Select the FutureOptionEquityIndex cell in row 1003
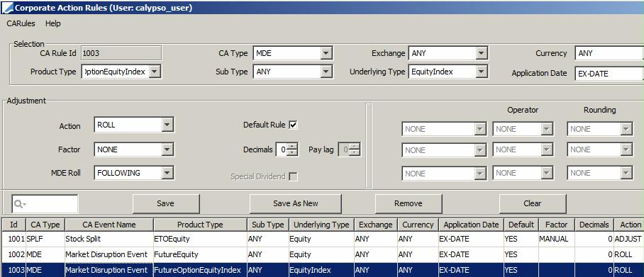Screen dimensions: 644x277 point(200,270)
